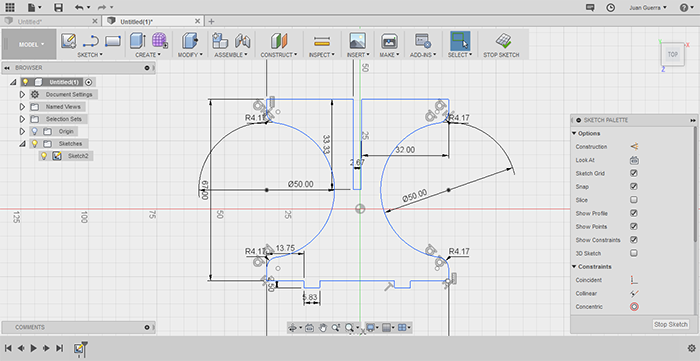The image size is (700, 361).
Task: Select the Create Sketch tool icon
Action: click(69, 41)
